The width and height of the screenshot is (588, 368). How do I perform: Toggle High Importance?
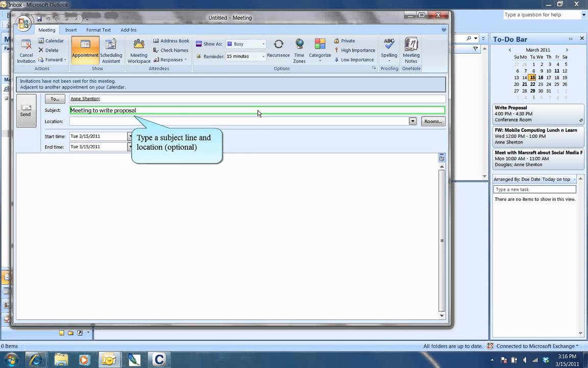click(354, 50)
